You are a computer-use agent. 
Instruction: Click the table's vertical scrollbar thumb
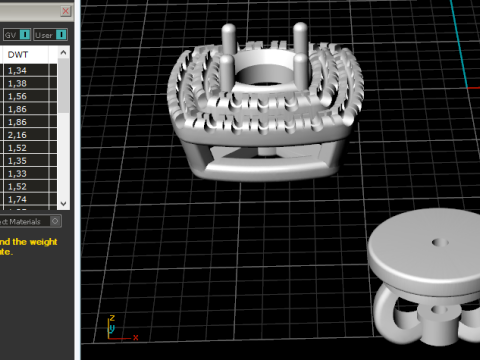point(63,86)
